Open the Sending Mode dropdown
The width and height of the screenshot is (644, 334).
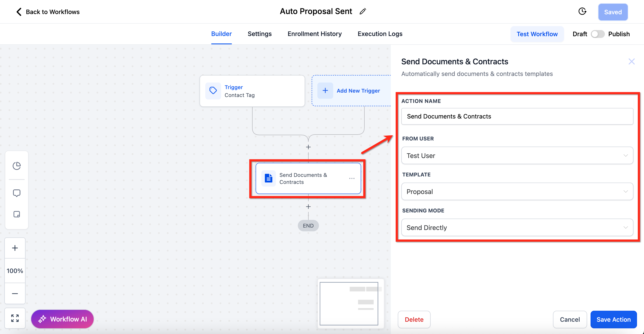coord(517,227)
